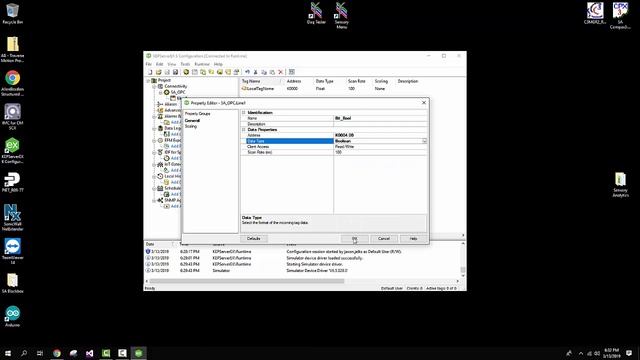Viewport: 640px width, 360px height.
Task: Click the Windows Start button
Action: 8,353
